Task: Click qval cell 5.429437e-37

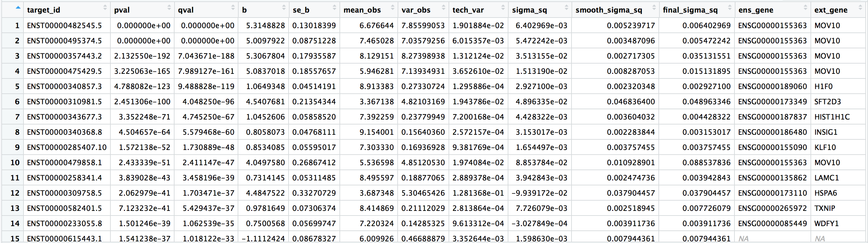Action: (208, 208)
